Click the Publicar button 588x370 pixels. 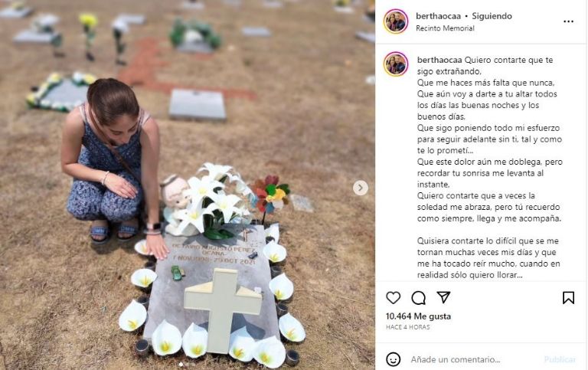[560, 359]
